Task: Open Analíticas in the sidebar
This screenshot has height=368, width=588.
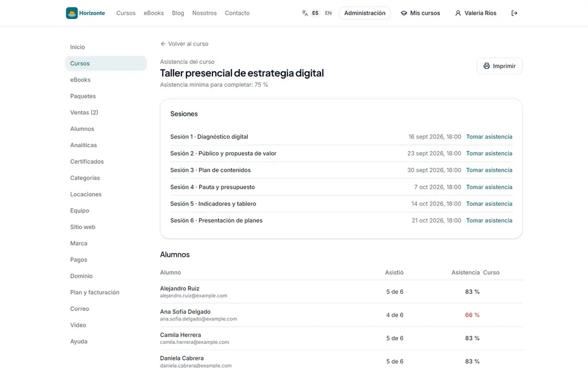Action: [x=106, y=145]
